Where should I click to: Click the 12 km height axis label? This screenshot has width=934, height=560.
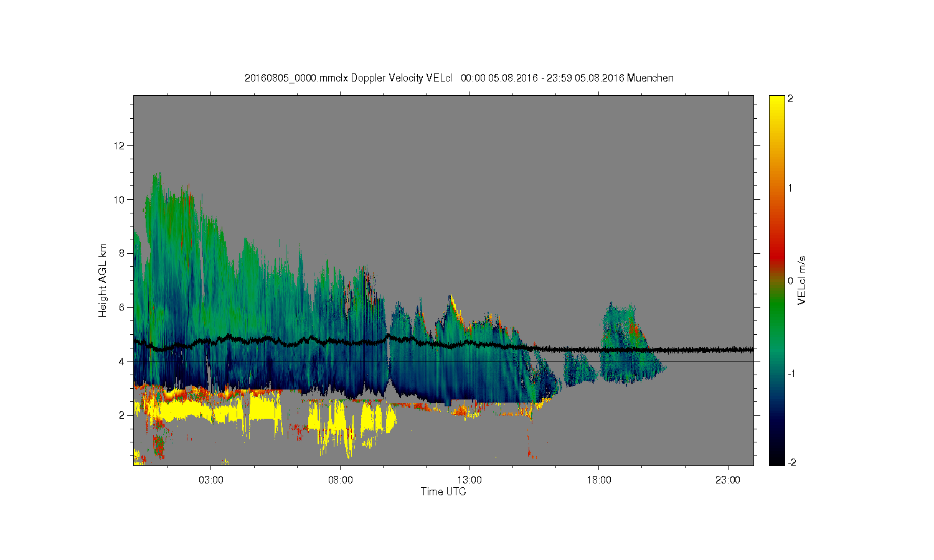click(x=119, y=146)
